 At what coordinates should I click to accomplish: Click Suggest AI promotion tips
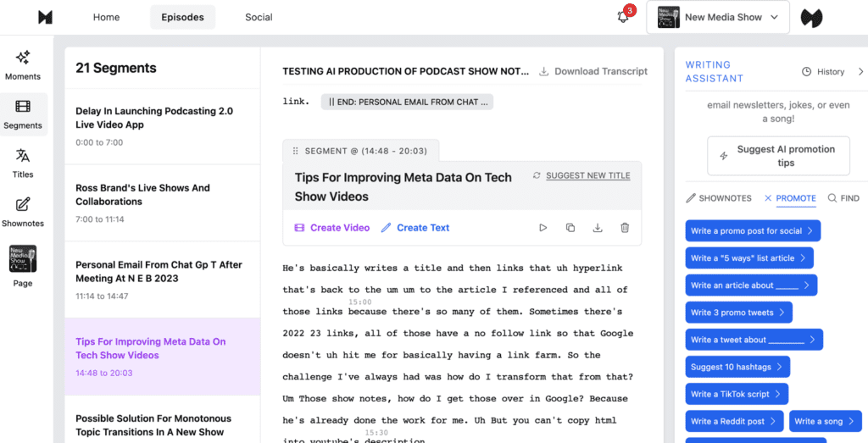click(778, 156)
